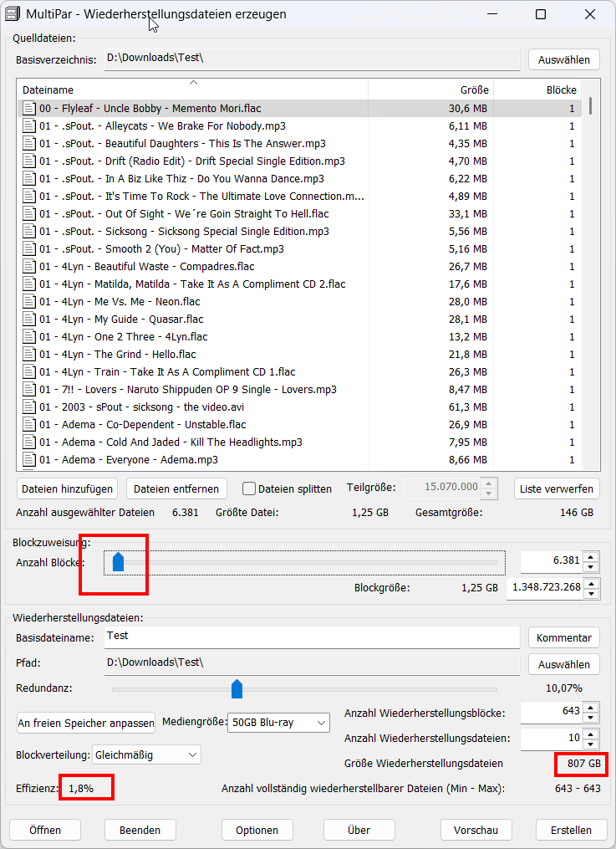
Task: Click file icon for sPout sicksong the video.avi
Action: (x=29, y=407)
